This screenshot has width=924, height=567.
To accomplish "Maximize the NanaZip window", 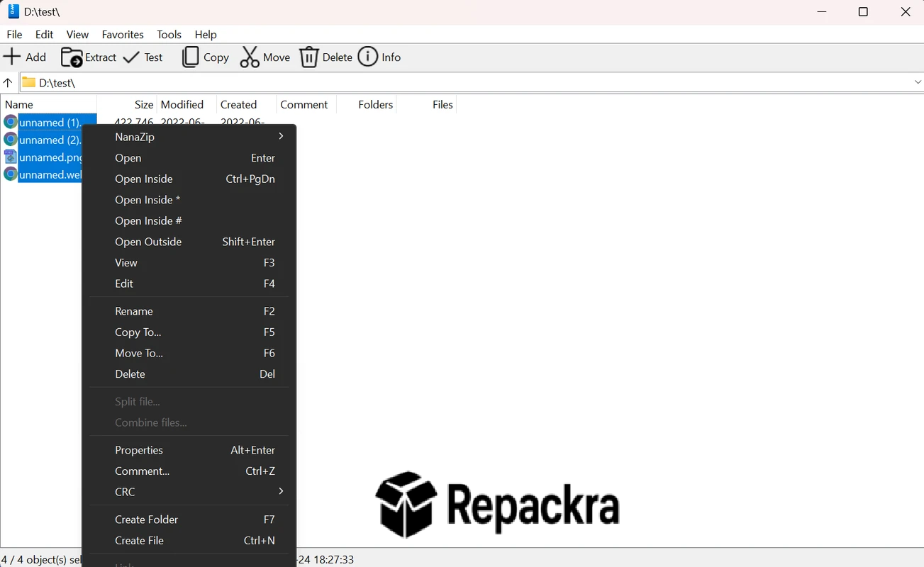I will 863,12.
